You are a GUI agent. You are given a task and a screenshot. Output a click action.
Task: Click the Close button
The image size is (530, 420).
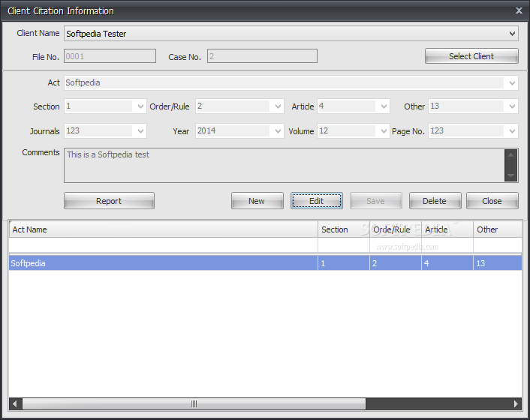[x=492, y=201]
